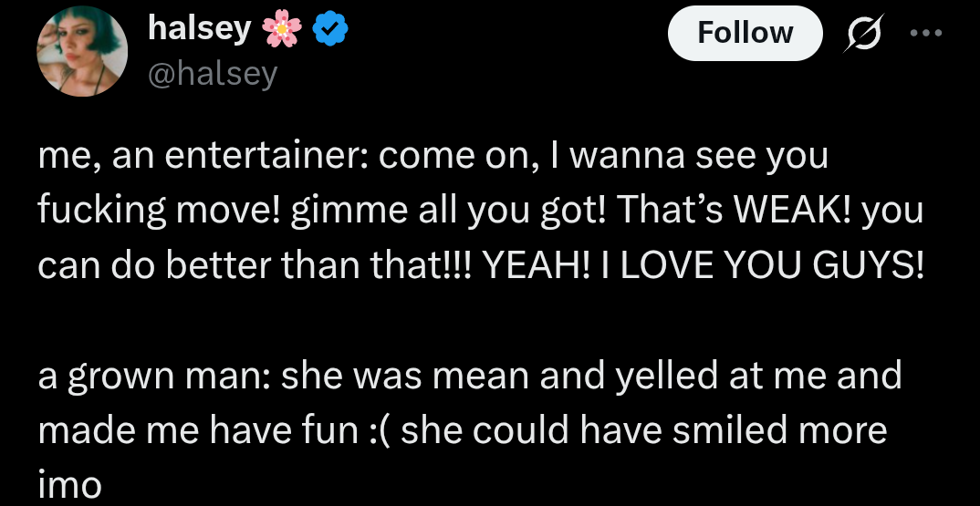This screenshot has height=506, width=980.
Task: Follow the halsey account
Action: 745,34
